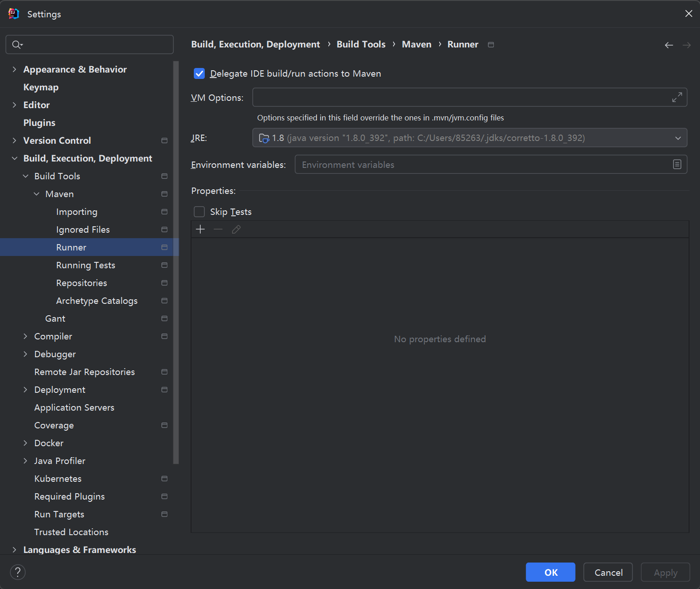This screenshot has height=589, width=700.
Task: Click the project icon next to Version Control
Action: (164, 141)
